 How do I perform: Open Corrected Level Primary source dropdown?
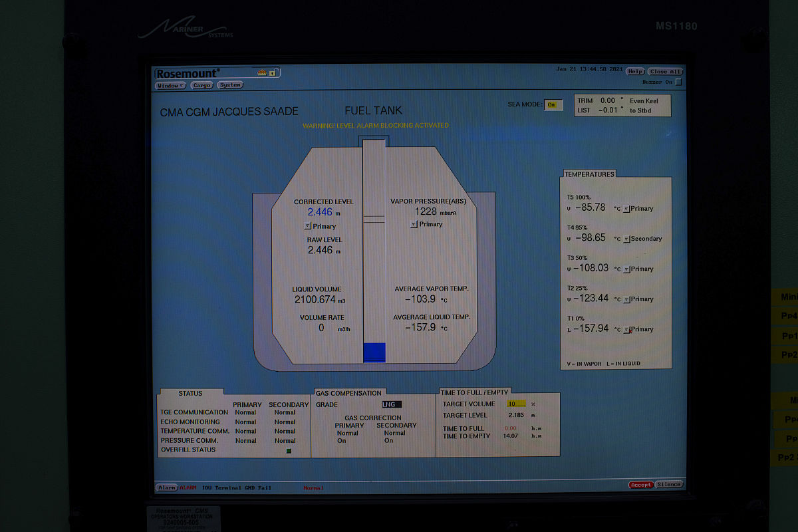[307, 226]
